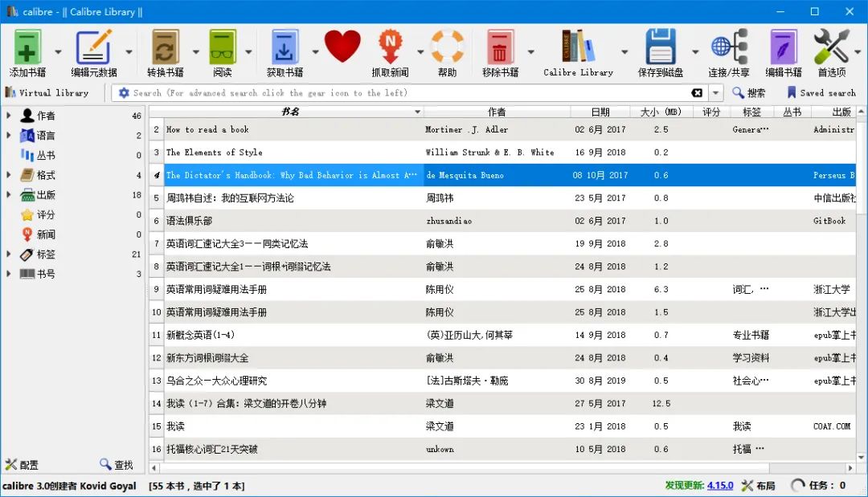Image resolution: width=868 pixels, height=497 pixels.
Task: Select the book 'The Elements of Style'
Action: [x=215, y=152]
